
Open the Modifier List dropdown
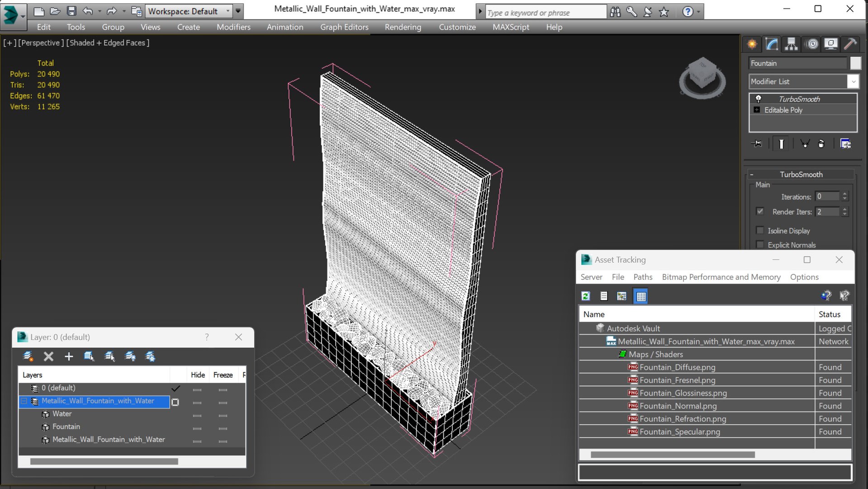[x=804, y=81]
